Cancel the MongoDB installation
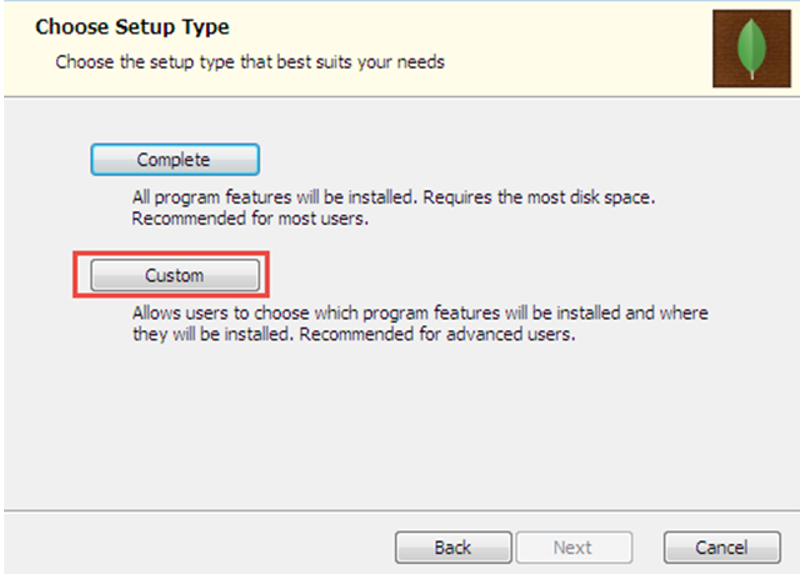Screen dimensions: 806x578 721,547
